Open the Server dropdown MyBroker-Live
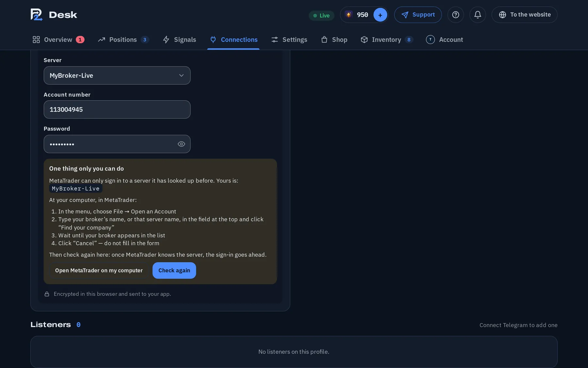 point(117,76)
